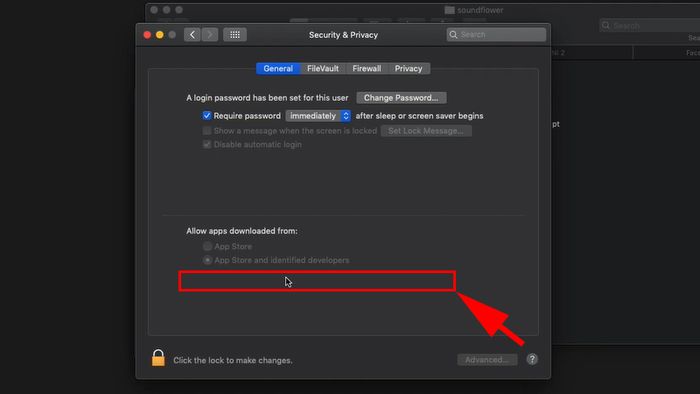Close the Security & Privacy window

click(x=147, y=35)
